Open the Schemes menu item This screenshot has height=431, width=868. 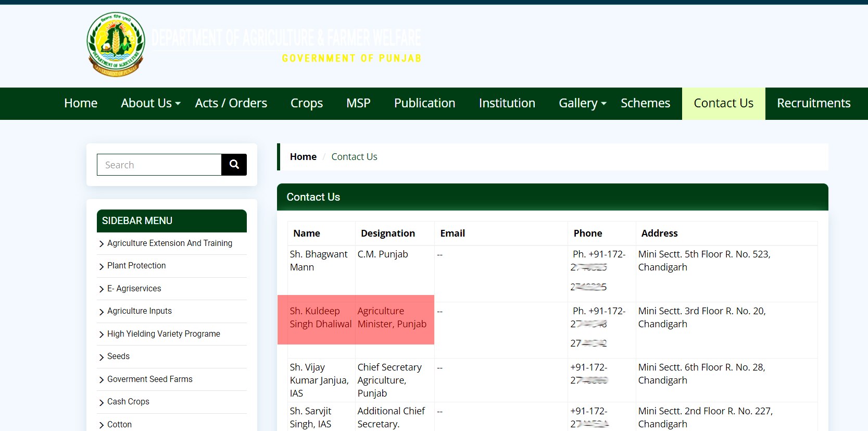(x=646, y=103)
